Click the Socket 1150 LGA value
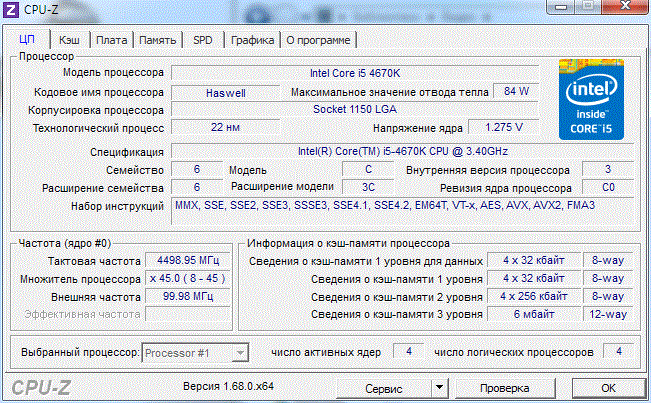Screen dimensions: 651x403 [x=355, y=110]
